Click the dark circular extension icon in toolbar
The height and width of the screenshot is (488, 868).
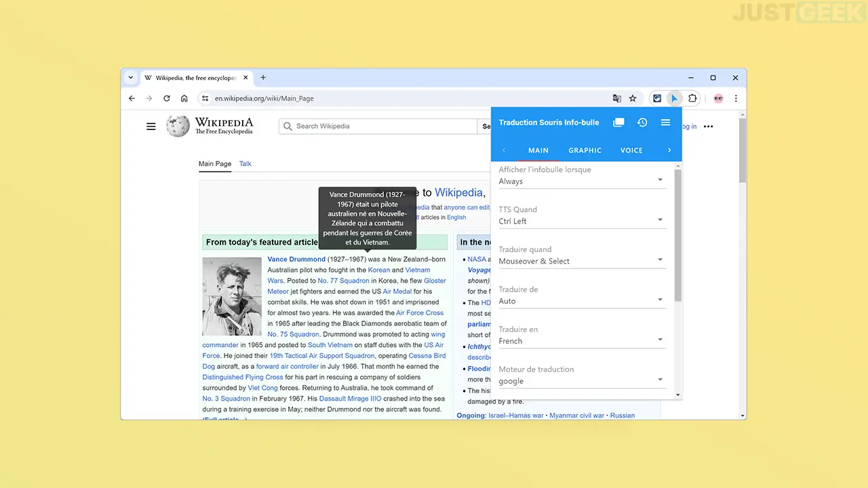pos(656,98)
